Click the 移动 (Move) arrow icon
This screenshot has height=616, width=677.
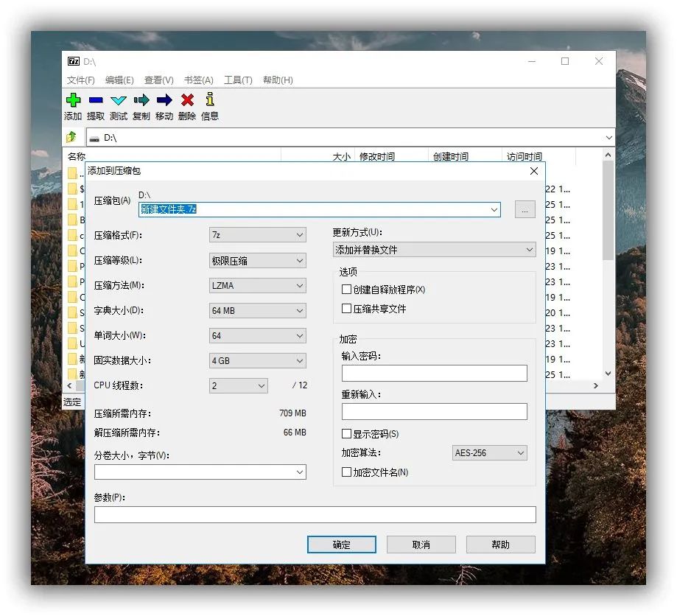point(164,100)
